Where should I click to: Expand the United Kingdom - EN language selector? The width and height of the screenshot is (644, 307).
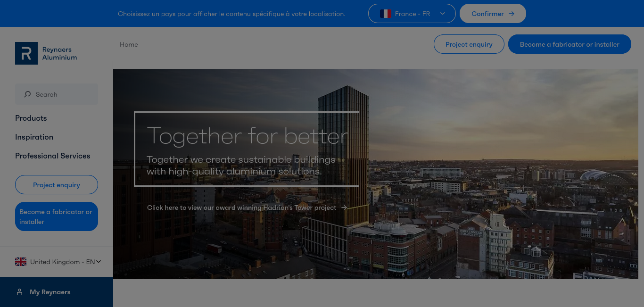(x=58, y=262)
